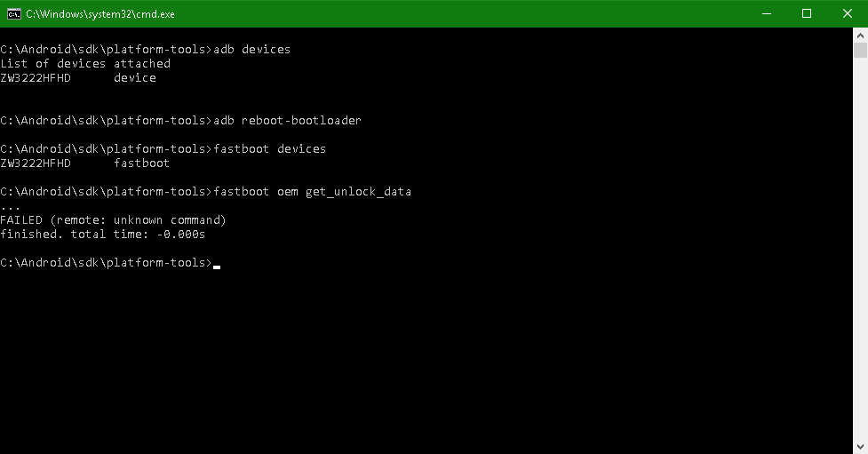This screenshot has height=454, width=868.
Task: Click the scrollbar down arrow
Action: [x=860, y=446]
